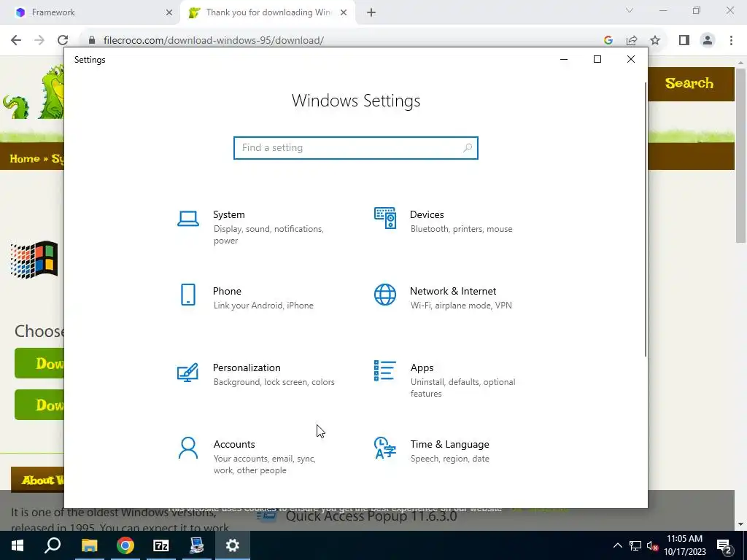Open the Devices settings title
Image resolution: width=747 pixels, height=560 pixels.
427,214
